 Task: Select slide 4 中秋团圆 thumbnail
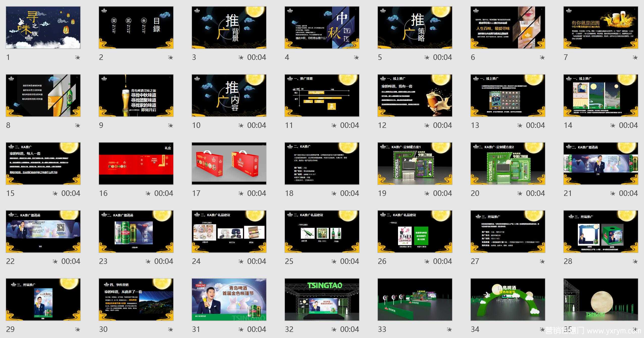(322, 28)
